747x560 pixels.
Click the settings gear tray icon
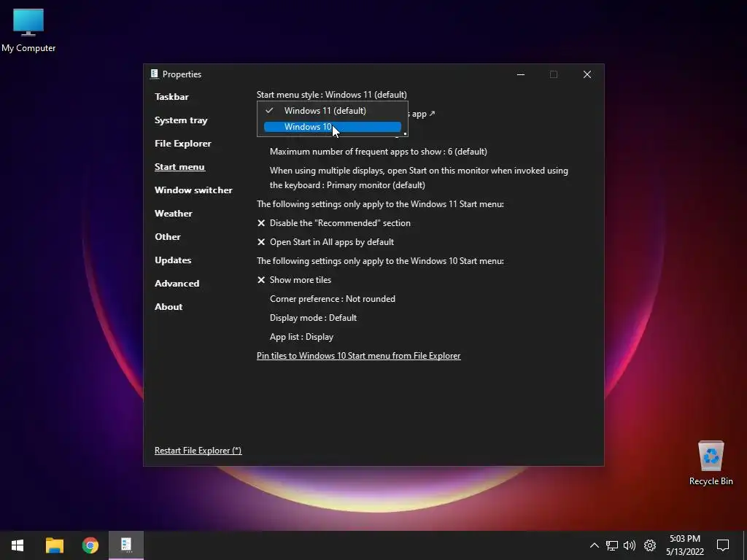(650, 545)
